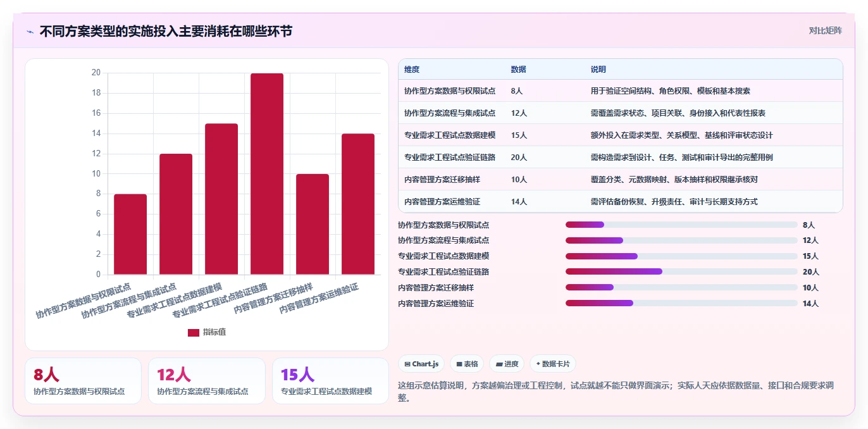
Task: Click the 12人 progress bar
Action: pos(681,240)
